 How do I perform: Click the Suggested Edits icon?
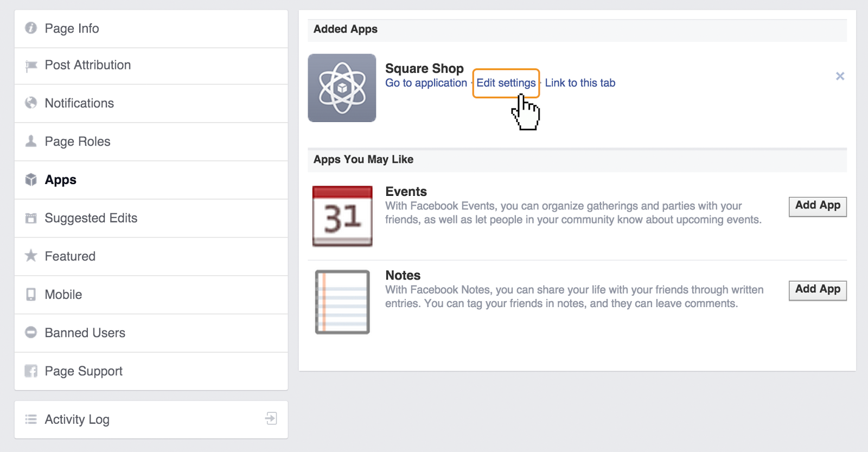(31, 218)
